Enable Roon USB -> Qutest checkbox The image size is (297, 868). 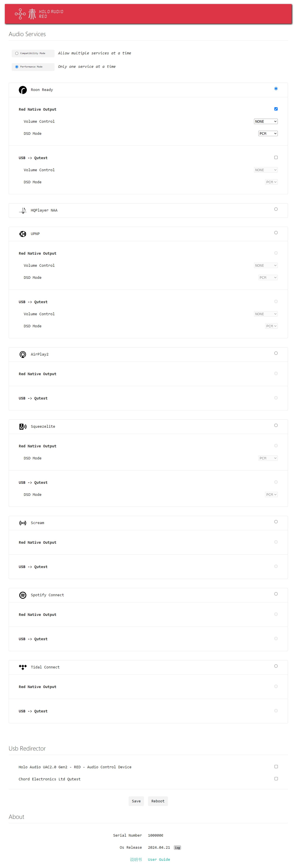(276, 157)
